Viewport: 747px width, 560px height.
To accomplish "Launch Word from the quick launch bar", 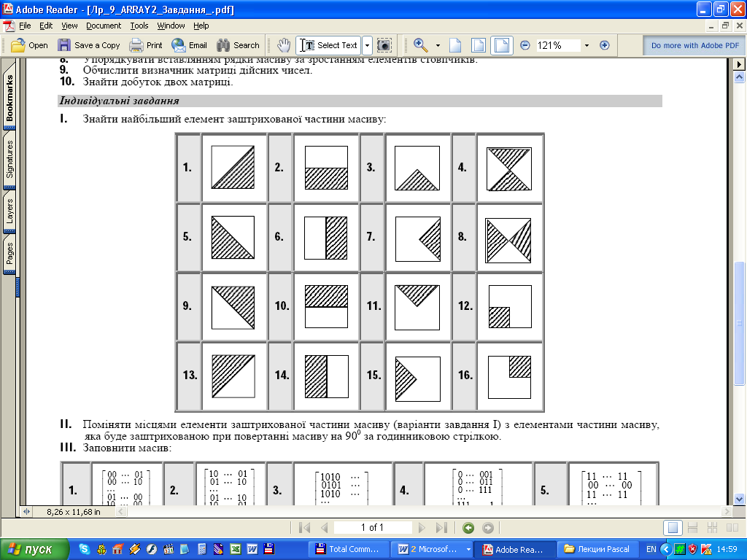I will [252, 549].
